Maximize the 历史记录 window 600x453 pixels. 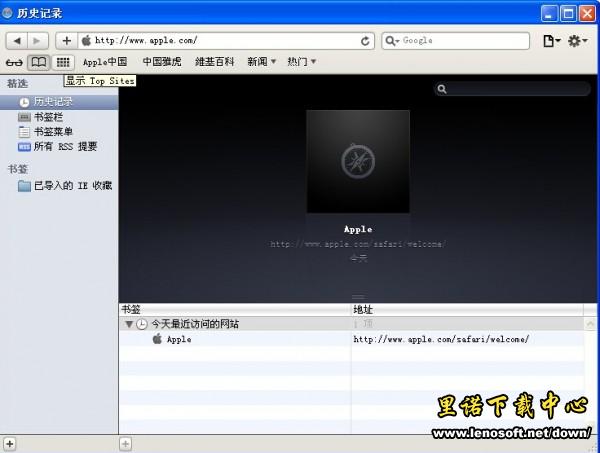pyautogui.click(x=569, y=13)
